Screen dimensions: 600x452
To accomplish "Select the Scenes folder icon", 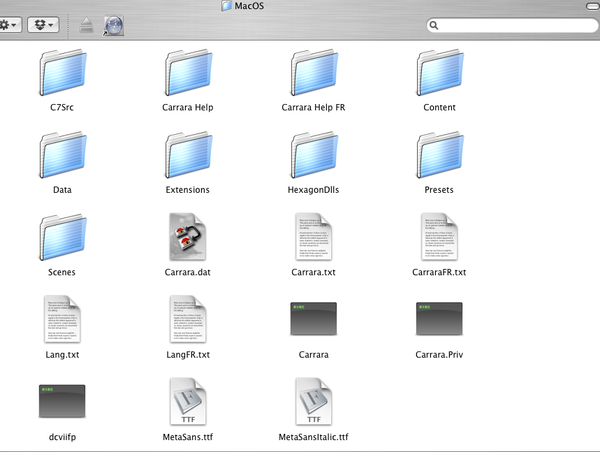I will coord(63,237).
